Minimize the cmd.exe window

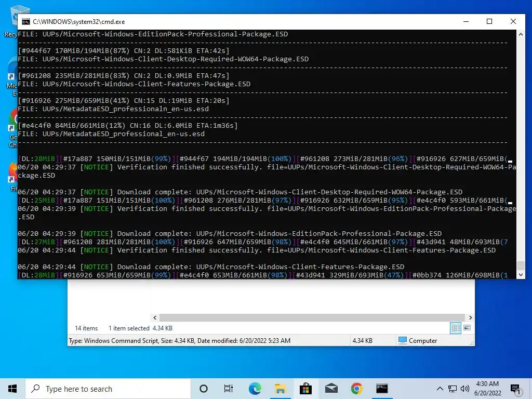tap(466, 21)
